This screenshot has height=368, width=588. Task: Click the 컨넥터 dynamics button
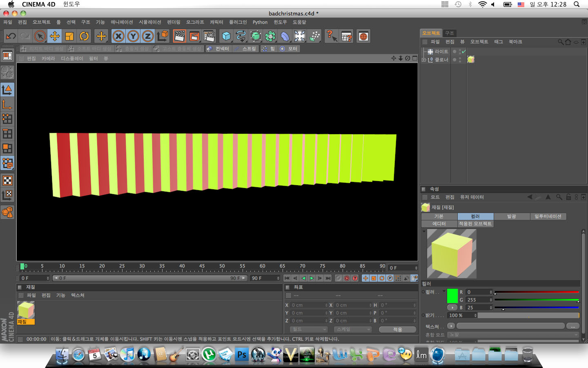click(219, 49)
